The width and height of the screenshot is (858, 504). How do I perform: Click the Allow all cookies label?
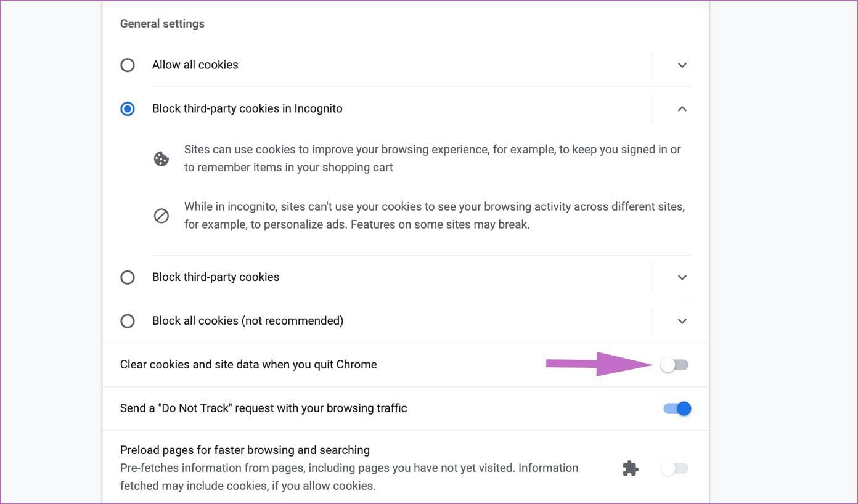[x=195, y=65]
